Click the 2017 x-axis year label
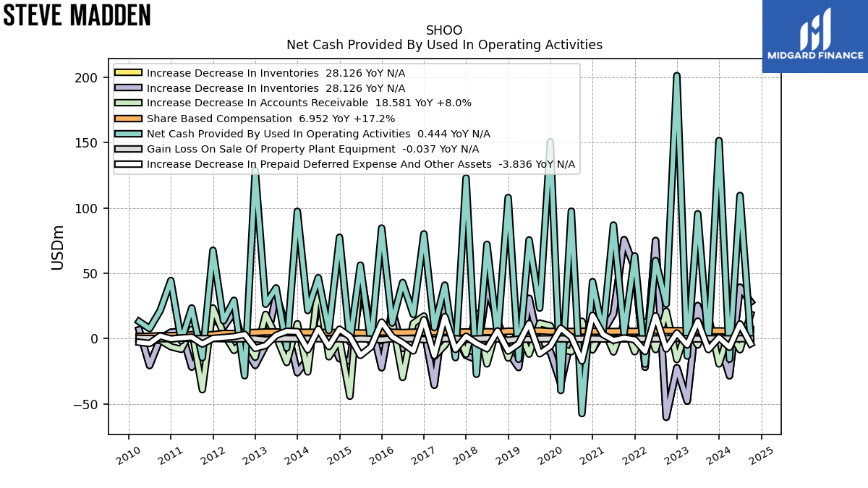 422,454
